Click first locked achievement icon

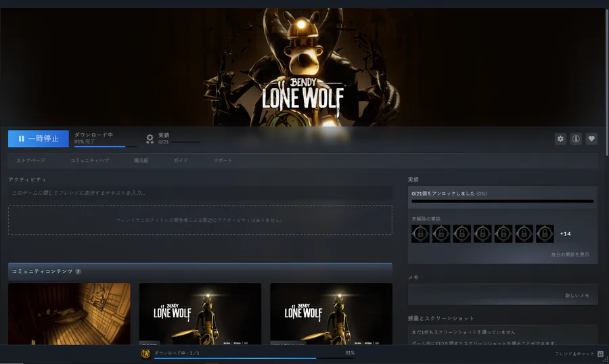pos(421,234)
